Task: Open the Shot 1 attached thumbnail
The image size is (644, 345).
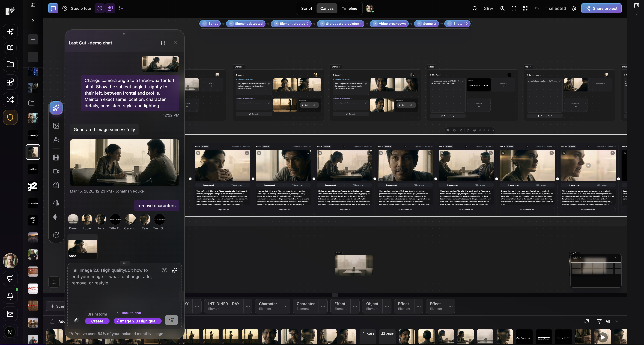Action: coord(83,247)
